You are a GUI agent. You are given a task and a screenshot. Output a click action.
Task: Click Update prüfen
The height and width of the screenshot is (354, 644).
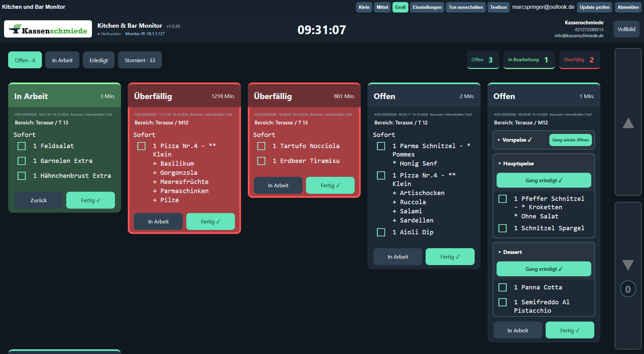point(595,7)
